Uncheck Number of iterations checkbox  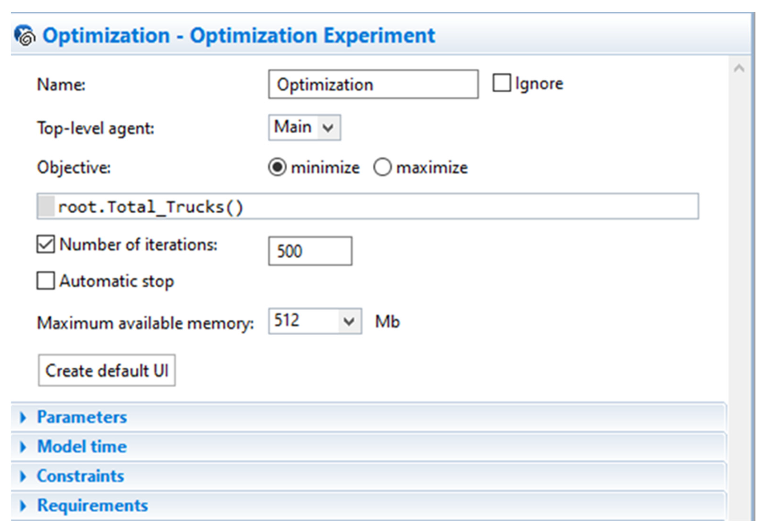(x=46, y=245)
